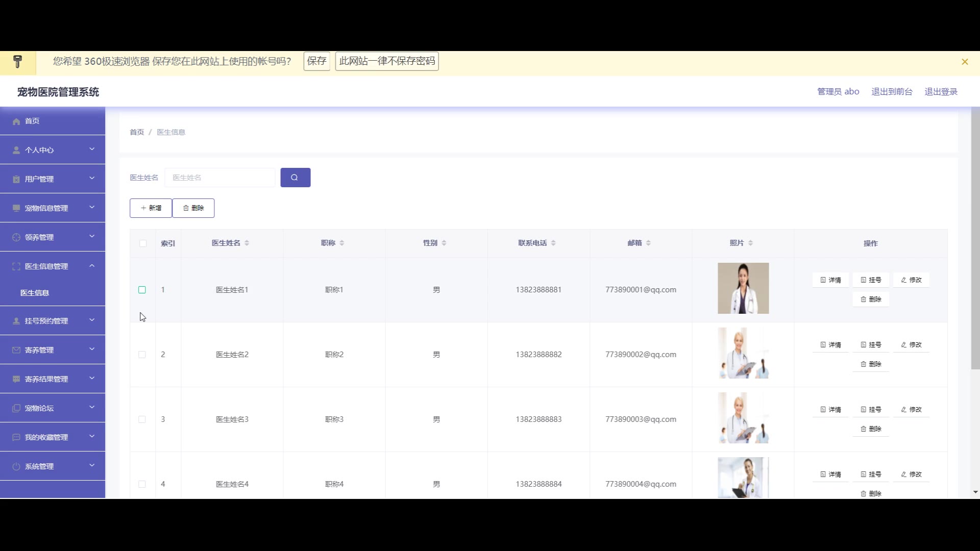Sort by 性别 column arrows
The width and height of the screenshot is (980, 551).
tap(444, 243)
